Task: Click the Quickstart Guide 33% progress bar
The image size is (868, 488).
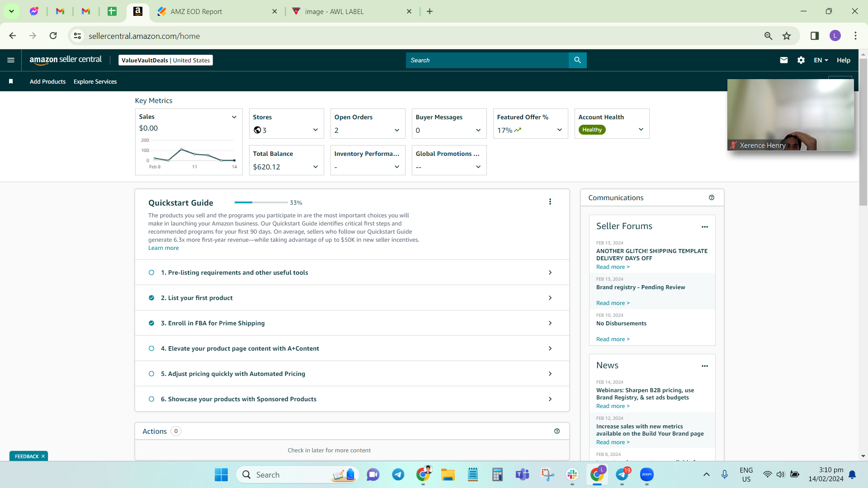Action: coord(261,202)
